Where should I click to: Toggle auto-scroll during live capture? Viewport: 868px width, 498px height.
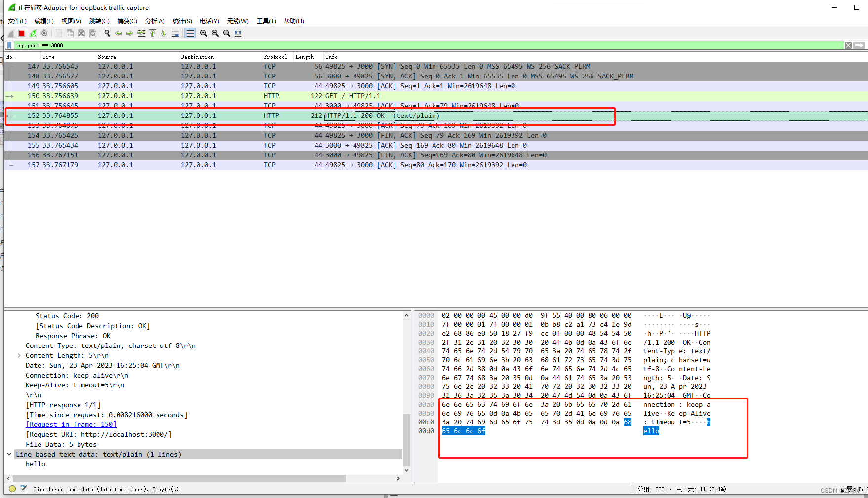(x=175, y=33)
